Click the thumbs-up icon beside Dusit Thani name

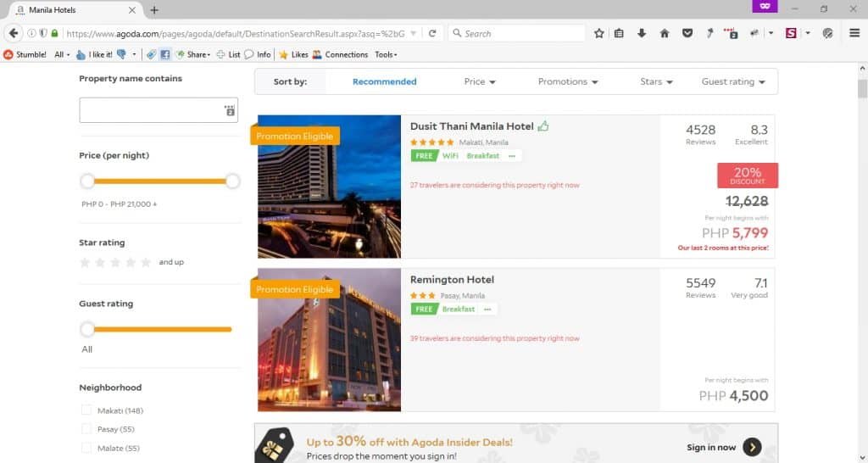[x=543, y=126]
